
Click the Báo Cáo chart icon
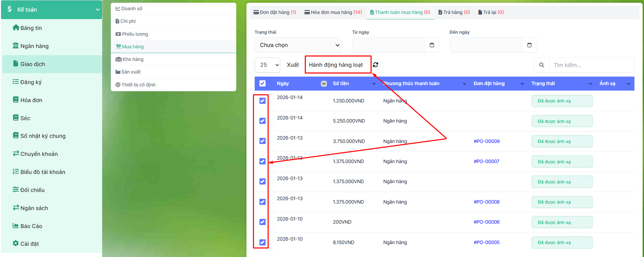(x=16, y=226)
